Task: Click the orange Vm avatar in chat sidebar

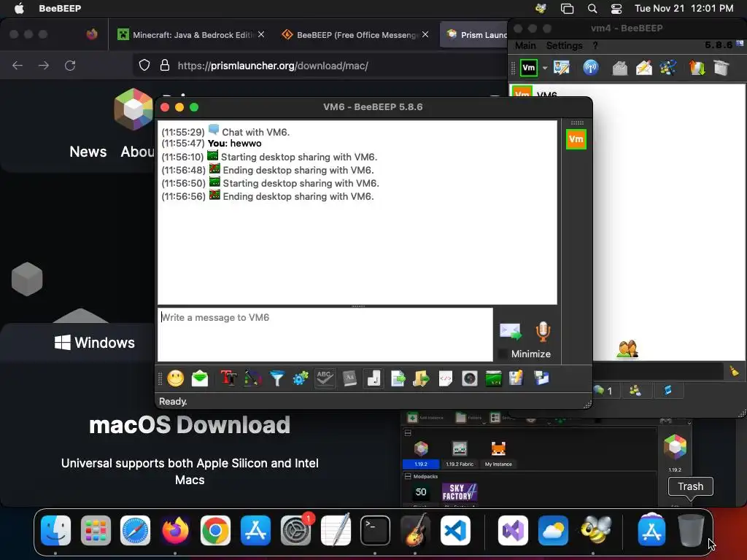Action: click(x=576, y=139)
